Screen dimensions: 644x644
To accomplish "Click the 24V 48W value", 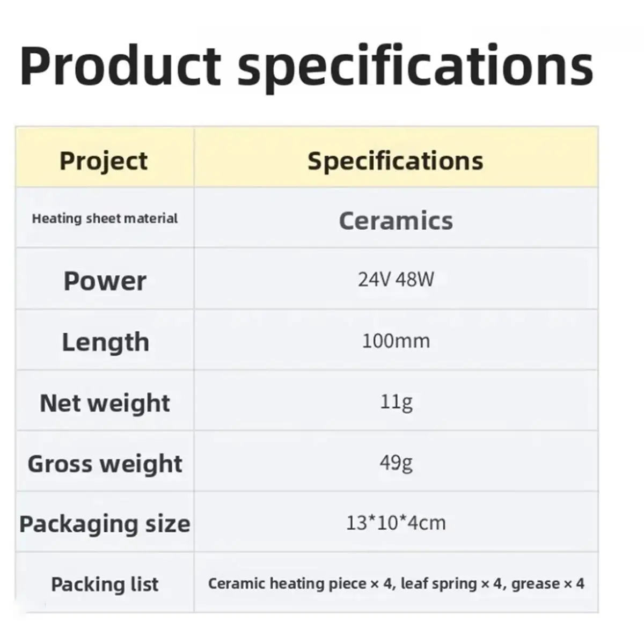I will pyautogui.click(x=396, y=279).
